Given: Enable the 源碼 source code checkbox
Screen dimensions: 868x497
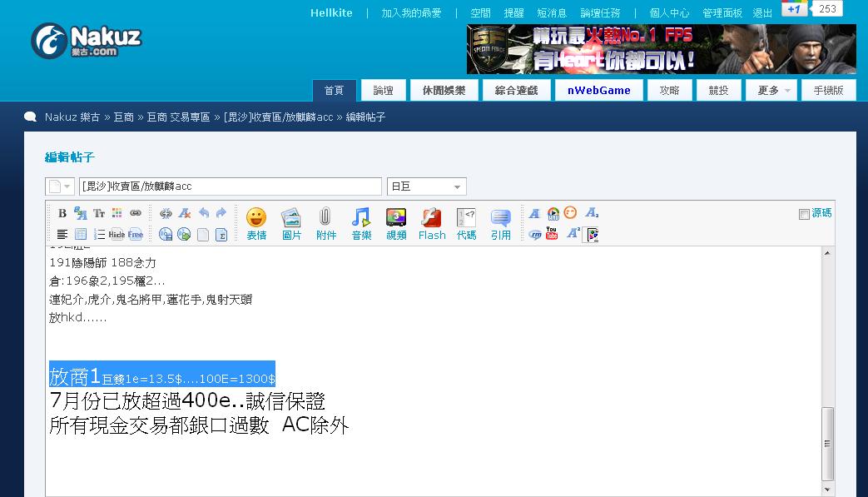Looking at the screenshot, I should pyautogui.click(x=804, y=214).
